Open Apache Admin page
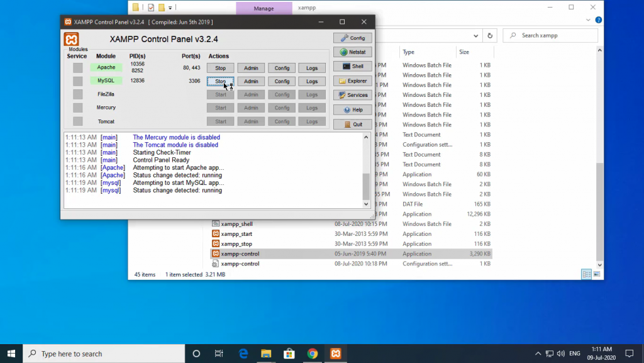644x363 pixels. coord(251,68)
